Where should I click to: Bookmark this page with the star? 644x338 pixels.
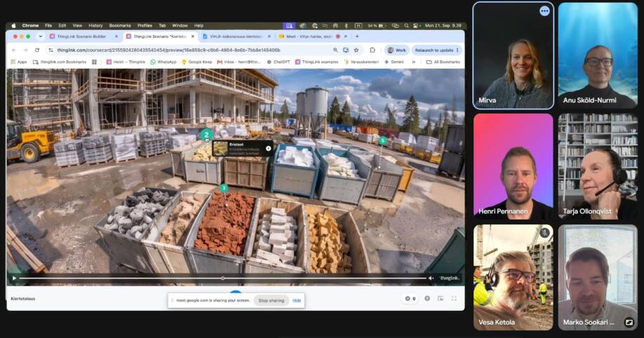[x=356, y=50]
